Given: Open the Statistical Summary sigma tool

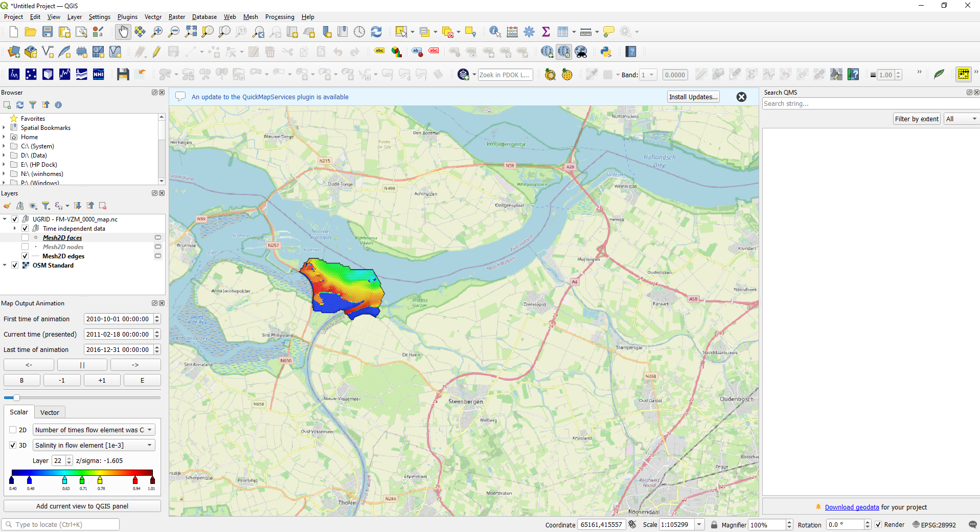Looking at the screenshot, I should 546,32.
